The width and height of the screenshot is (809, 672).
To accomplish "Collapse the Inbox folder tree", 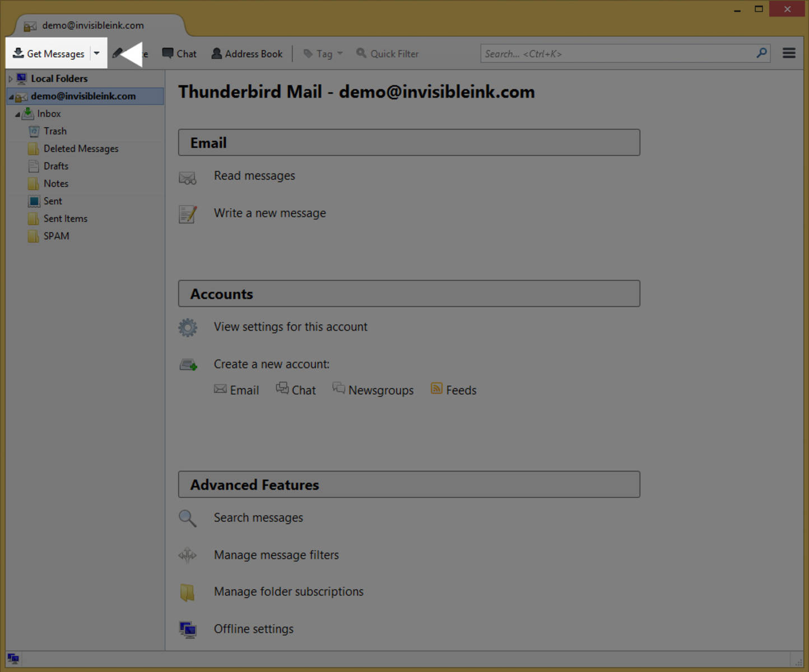I will tap(17, 114).
